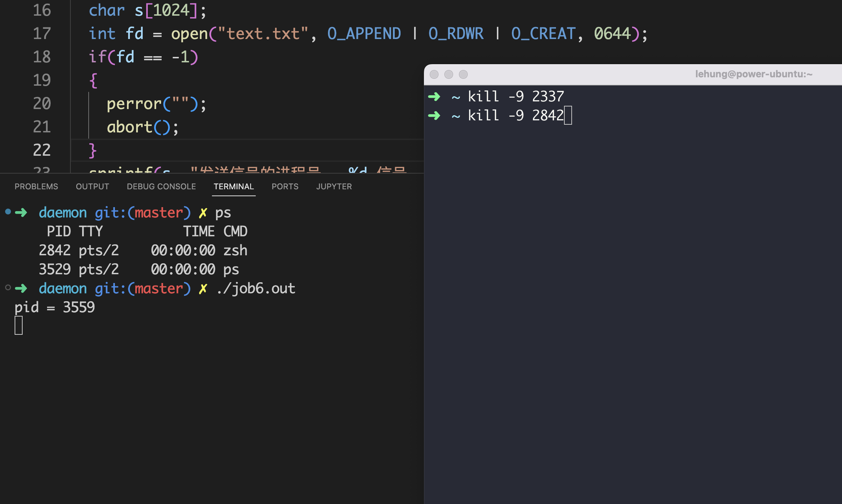
Task: Click the VS Code terminal cursor below pid output
Action: (19, 325)
